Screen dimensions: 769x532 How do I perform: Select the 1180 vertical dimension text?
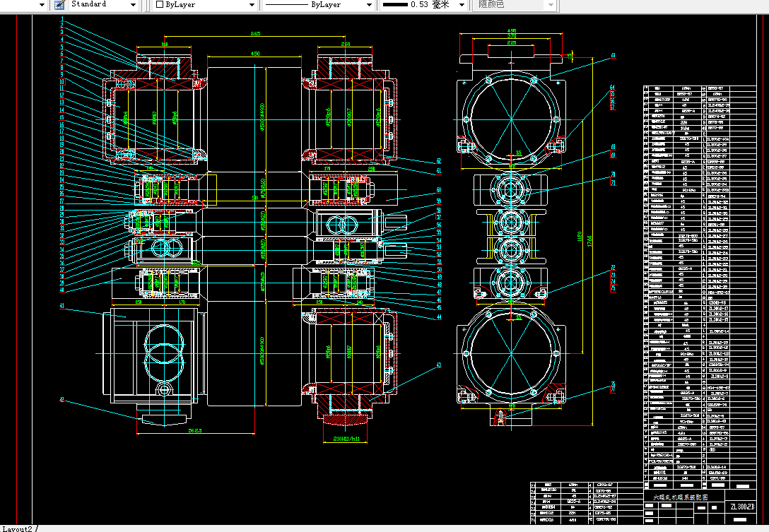[579, 237]
